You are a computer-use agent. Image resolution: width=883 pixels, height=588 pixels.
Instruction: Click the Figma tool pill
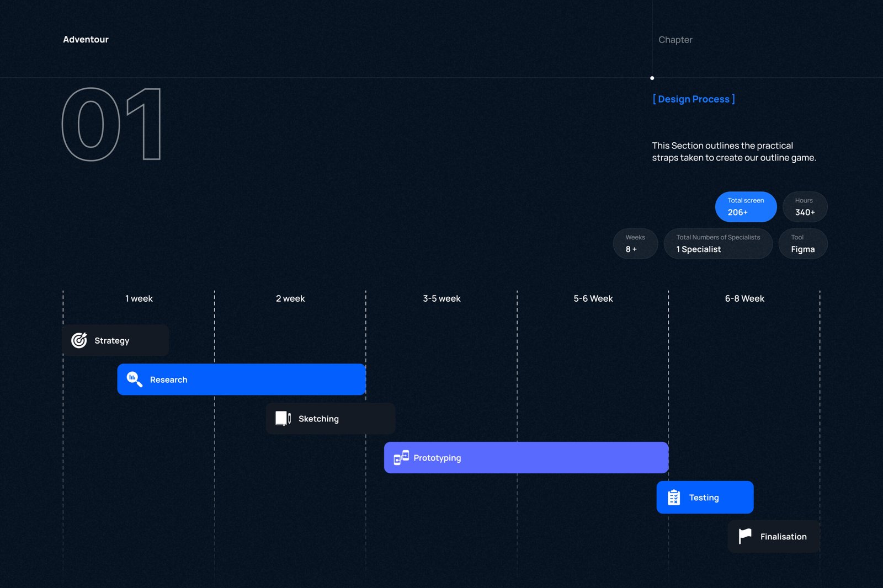tap(802, 244)
